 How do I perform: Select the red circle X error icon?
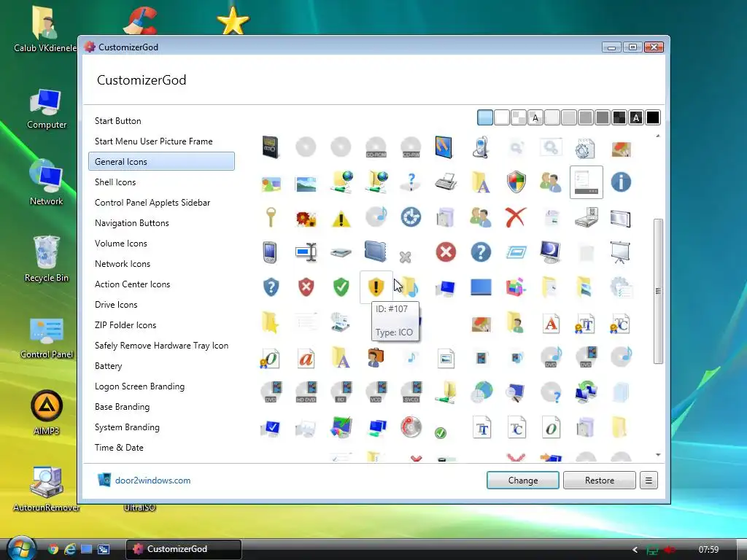coord(446,252)
